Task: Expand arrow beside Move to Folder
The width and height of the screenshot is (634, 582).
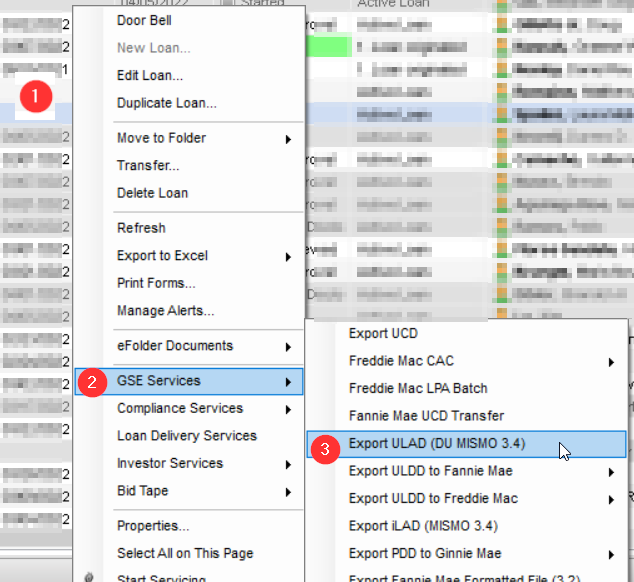Action: [288, 140]
